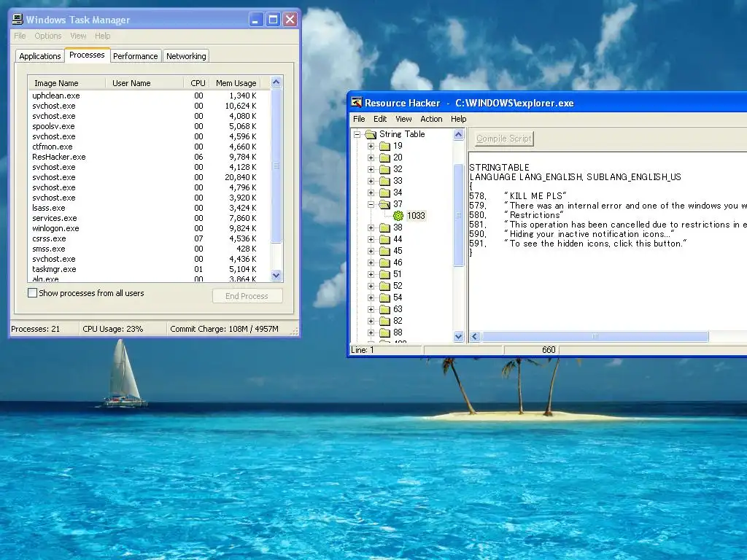Expand tree folder 33
The width and height of the screenshot is (747, 560).
[371, 181]
